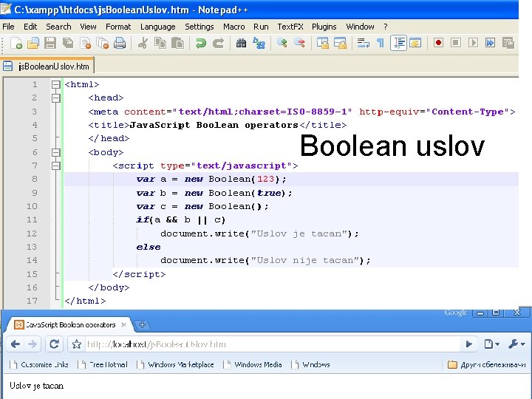
Task: Collapse the body fold on line 6
Action: pyautogui.click(x=56, y=152)
